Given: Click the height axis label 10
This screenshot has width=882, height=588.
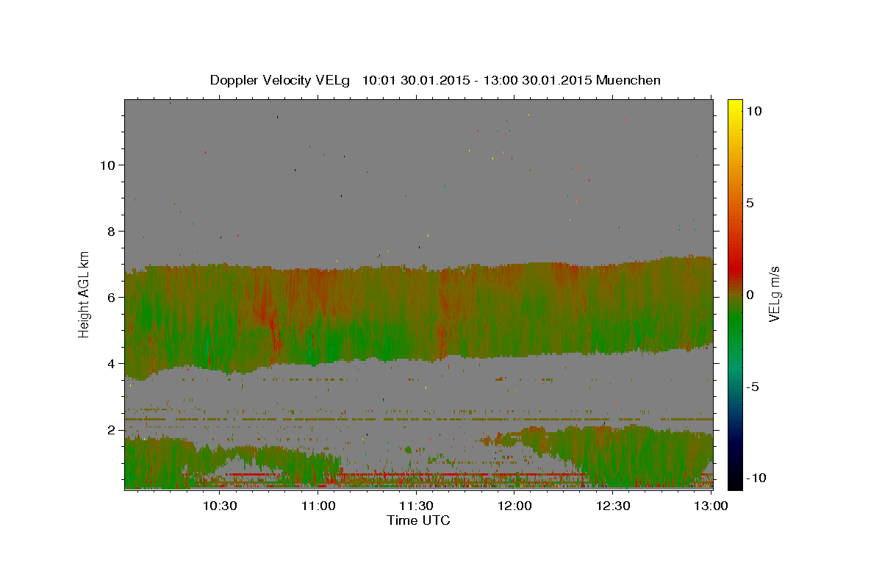Looking at the screenshot, I should click(107, 165).
